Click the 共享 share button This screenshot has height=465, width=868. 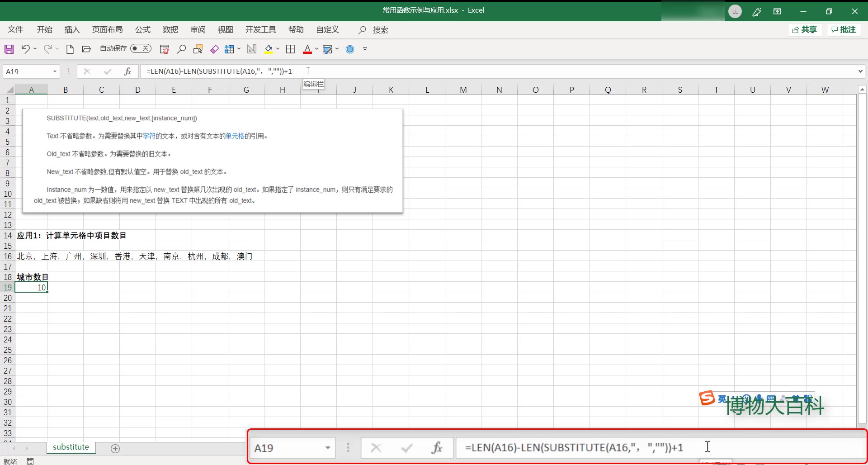point(805,29)
